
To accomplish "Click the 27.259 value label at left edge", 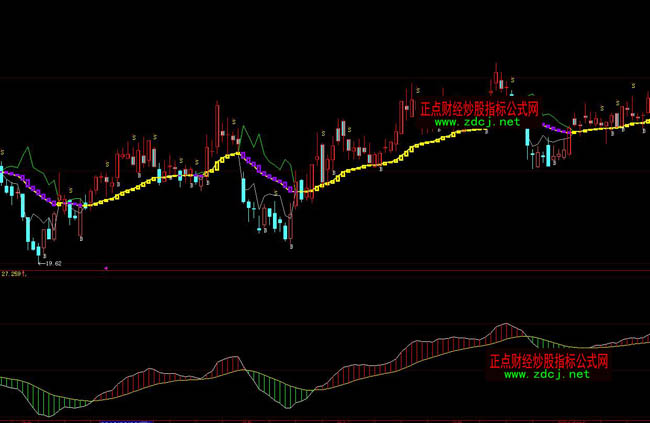I will [12, 273].
